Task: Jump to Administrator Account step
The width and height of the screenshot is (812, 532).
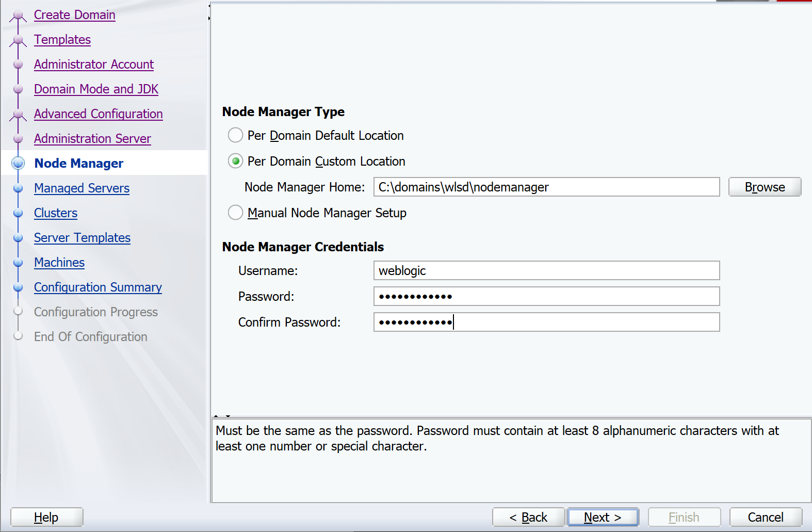Action: (93, 65)
